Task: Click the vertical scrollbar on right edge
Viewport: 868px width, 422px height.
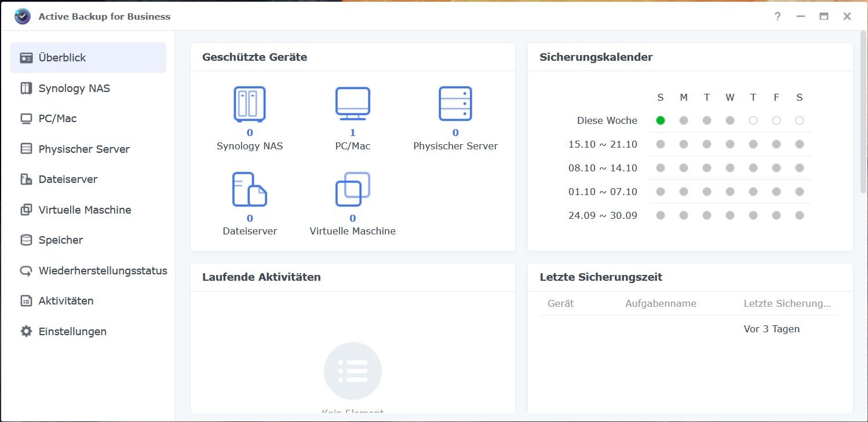Action: [863, 112]
